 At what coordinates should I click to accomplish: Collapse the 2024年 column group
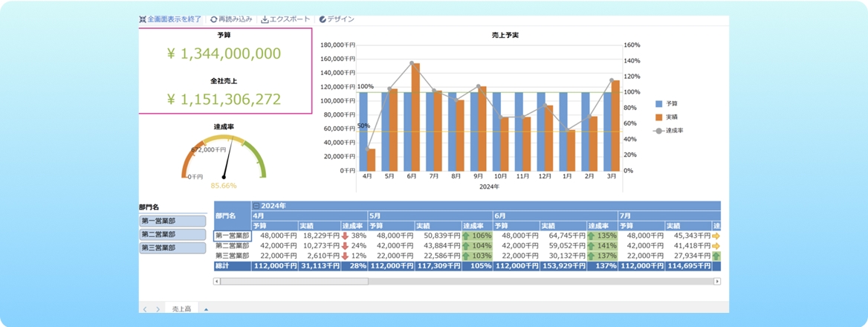(256, 206)
